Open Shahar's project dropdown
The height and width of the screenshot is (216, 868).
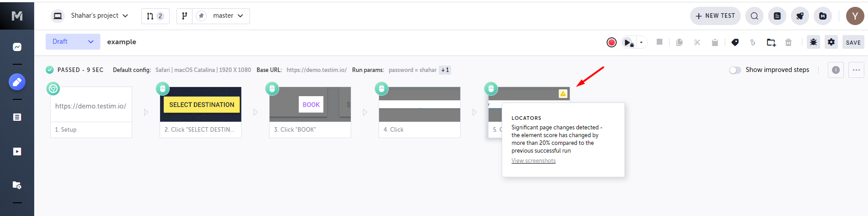[x=90, y=16]
